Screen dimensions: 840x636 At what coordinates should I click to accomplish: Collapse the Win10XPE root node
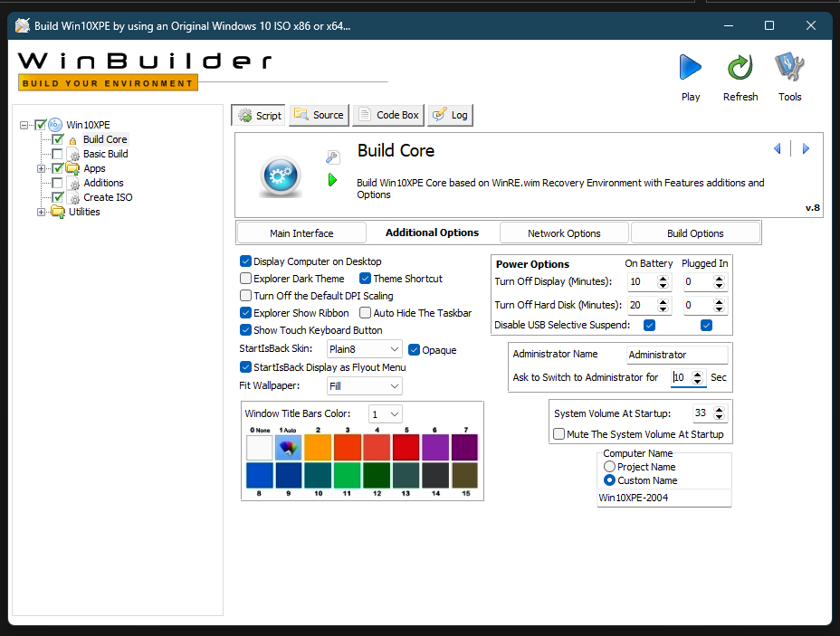pos(24,125)
